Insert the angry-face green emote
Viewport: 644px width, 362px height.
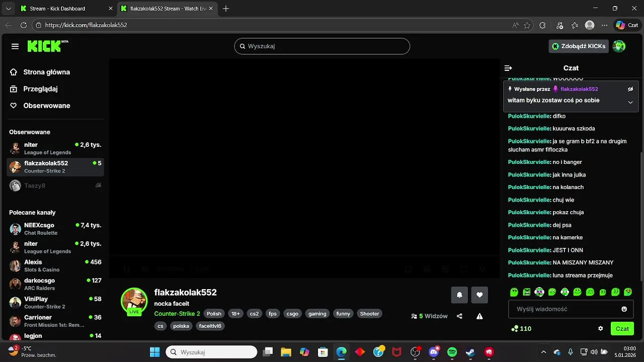pyautogui.click(x=527, y=292)
